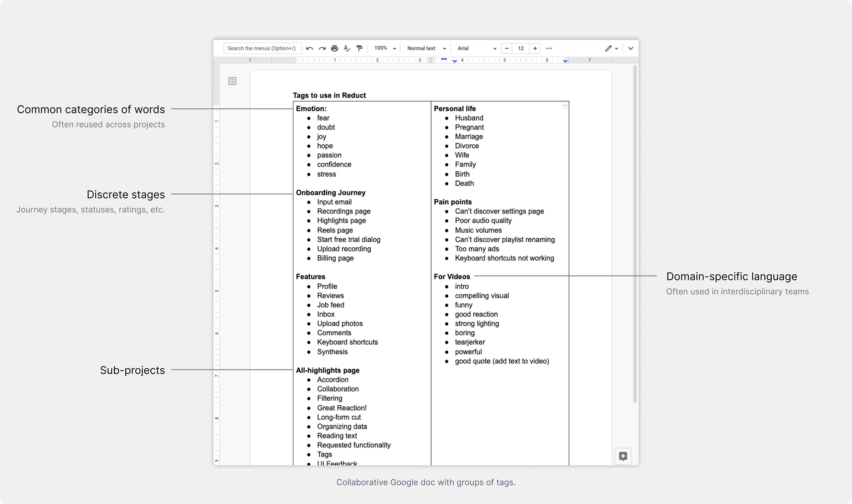Decrease font size with minus button
Screen dimensions: 852x504
(x=507, y=49)
